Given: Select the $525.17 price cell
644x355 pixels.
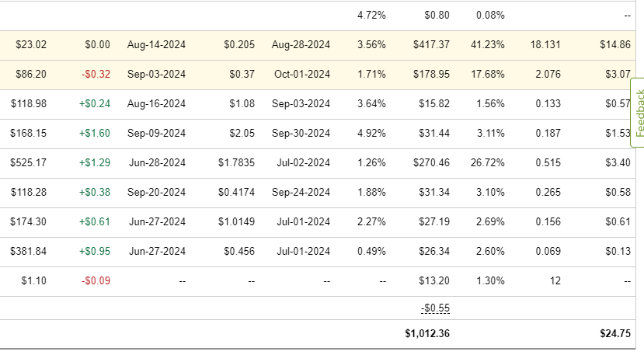Looking at the screenshot, I should tap(29, 163).
